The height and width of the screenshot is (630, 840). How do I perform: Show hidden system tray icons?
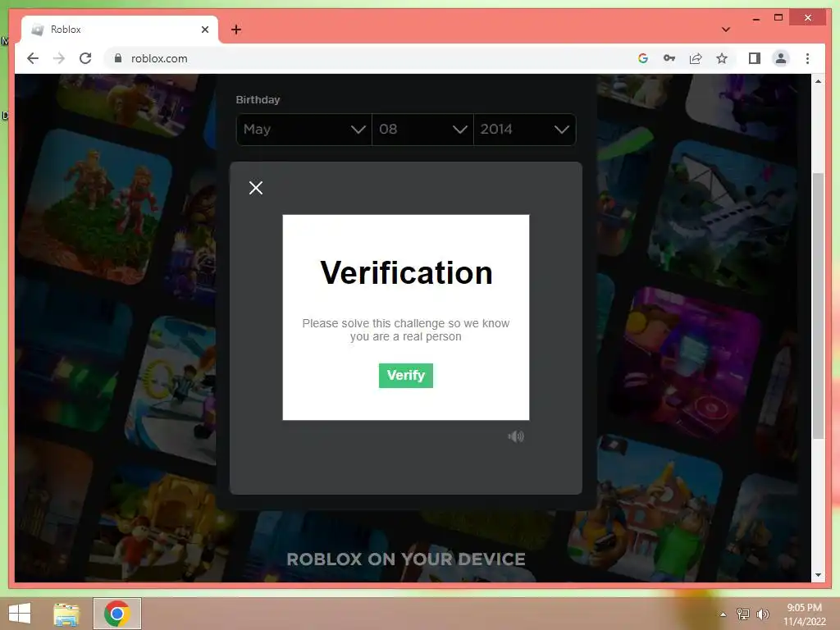724,614
